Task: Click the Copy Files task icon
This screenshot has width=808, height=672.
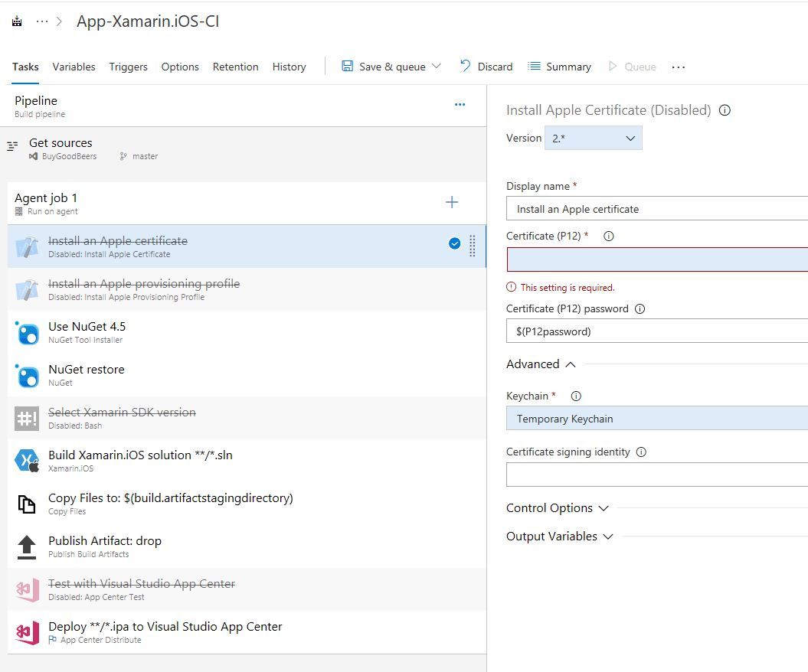Action: click(27, 504)
